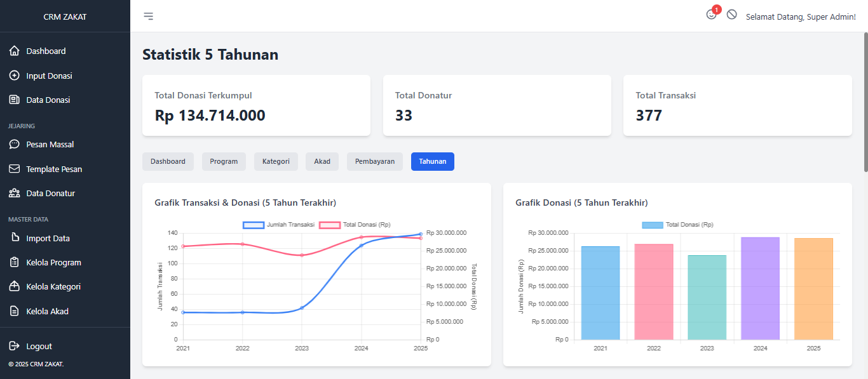Click the page's vertical scrollbar

tap(865, 102)
